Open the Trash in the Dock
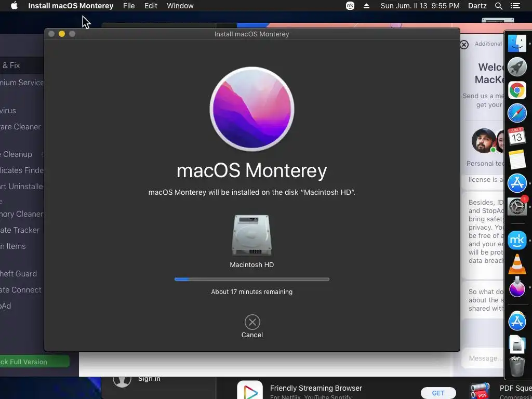The height and width of the screenshot is (399, 532). point(517,366)
